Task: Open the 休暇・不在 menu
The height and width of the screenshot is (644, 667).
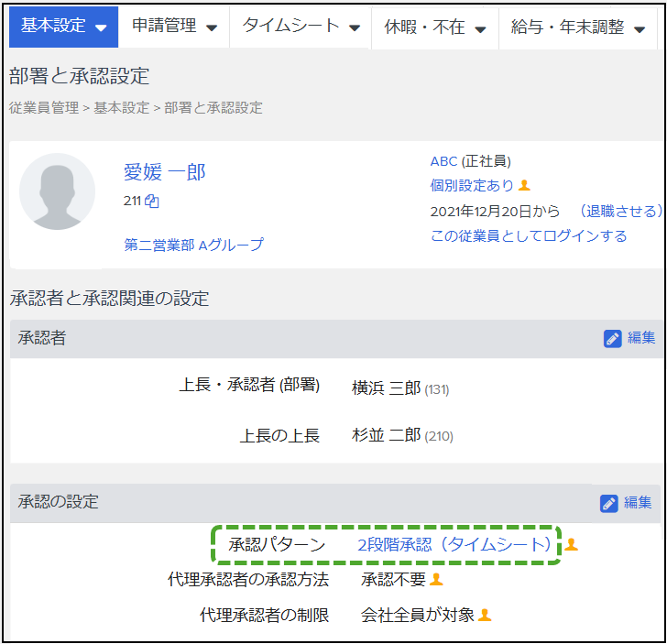Action: [x=434, y=27]
